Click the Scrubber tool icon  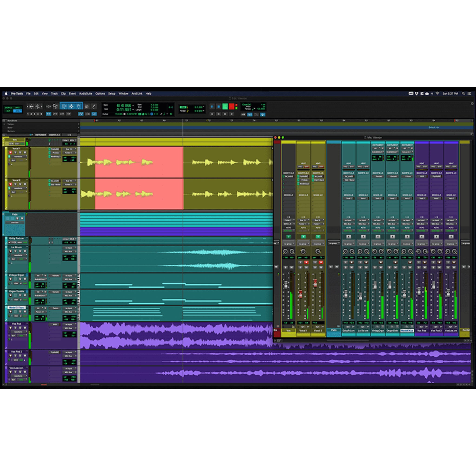[87, 106]
